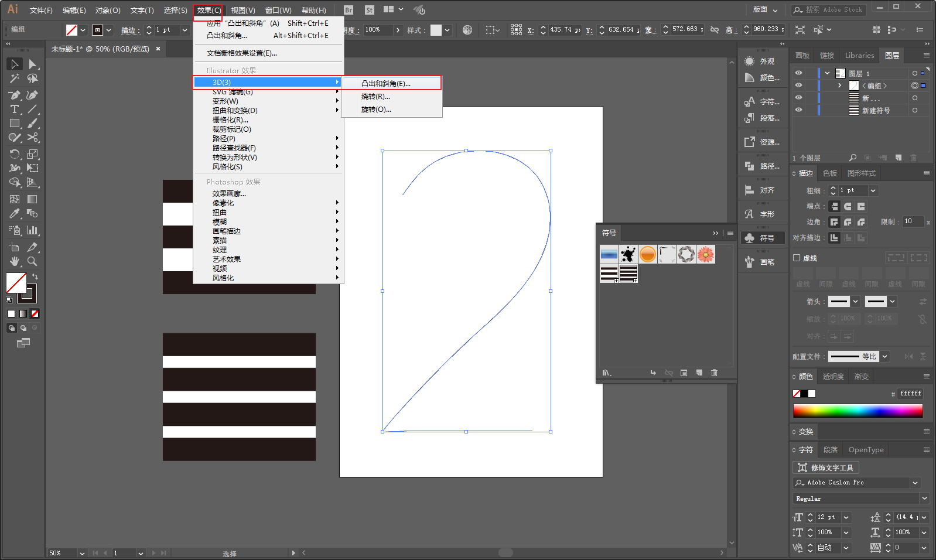Choose the Scale tool
The width and height of the screenshot is (936, 560).
click(x=33, y=154)
